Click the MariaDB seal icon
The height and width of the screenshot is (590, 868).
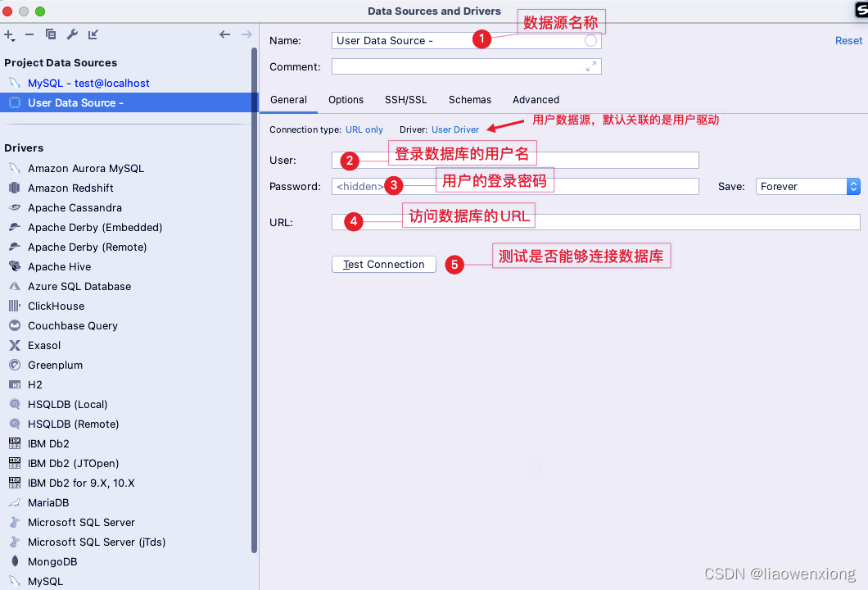pyautogui.click(x=15, y=502)
